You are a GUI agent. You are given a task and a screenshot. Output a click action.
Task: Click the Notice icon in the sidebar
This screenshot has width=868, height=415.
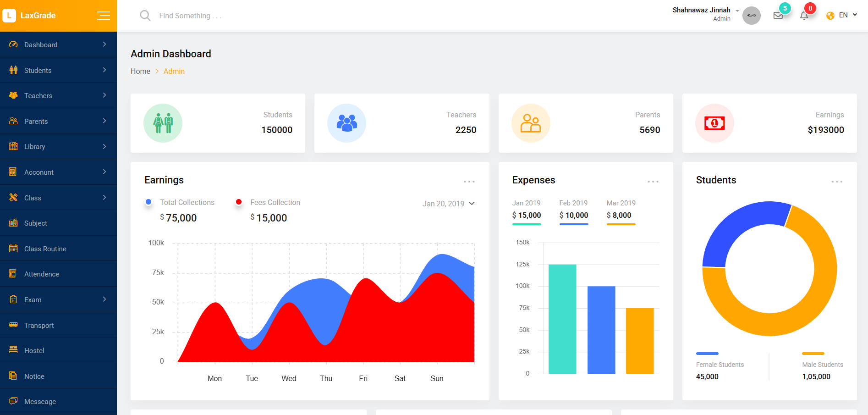pos(13,376)
